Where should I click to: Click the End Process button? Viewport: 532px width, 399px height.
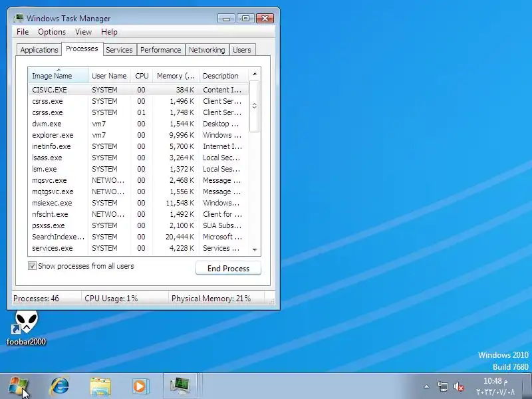pyautogui.click(x=228, y=269)
